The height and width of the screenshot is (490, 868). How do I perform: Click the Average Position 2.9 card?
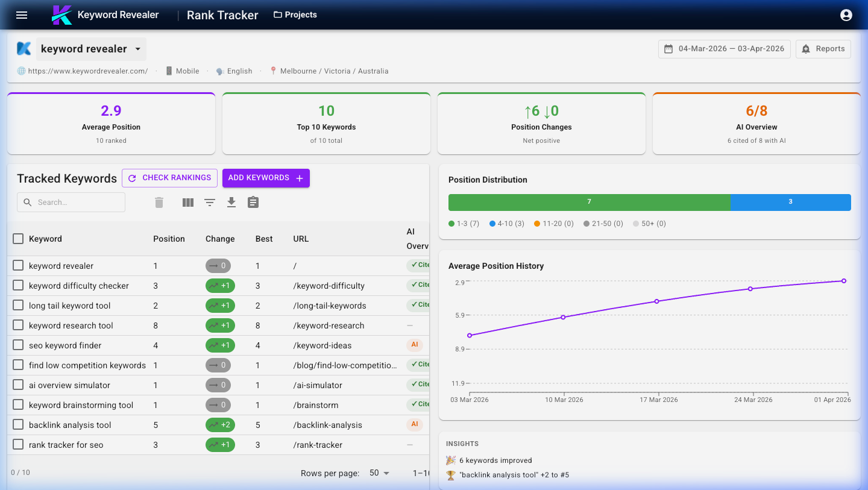(x=111, y=124)
